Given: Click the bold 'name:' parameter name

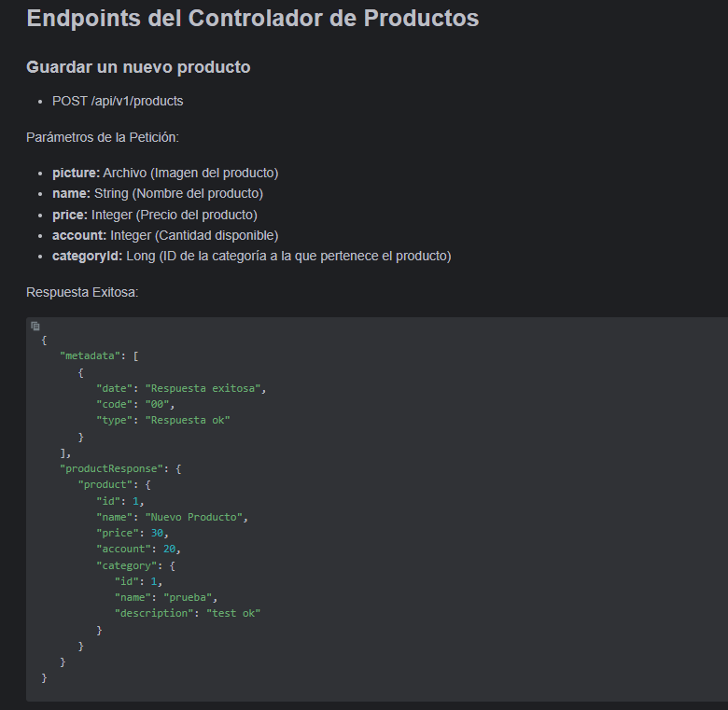Looking at the screenshot, I should 71,193.
